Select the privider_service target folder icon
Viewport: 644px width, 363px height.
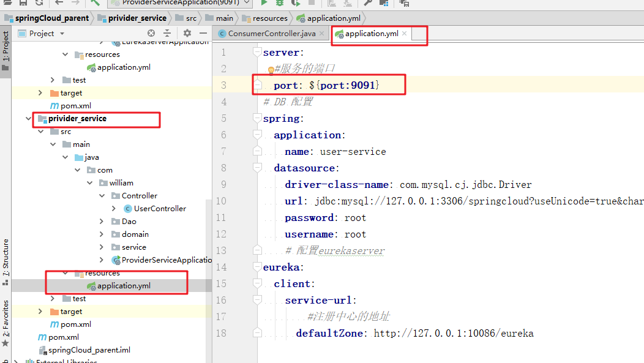click(x=54, y=312)
